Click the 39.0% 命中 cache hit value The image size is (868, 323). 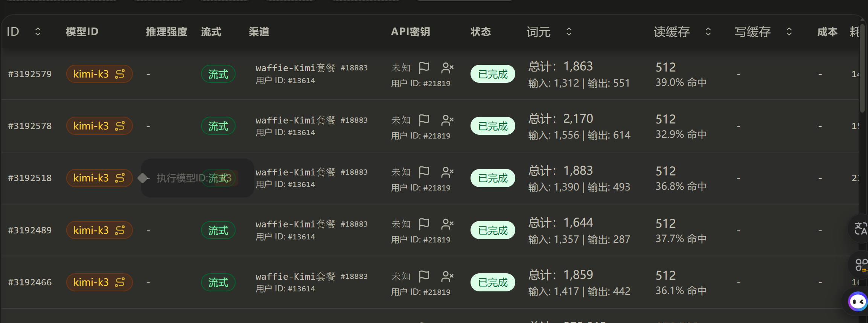coord(681,83)
